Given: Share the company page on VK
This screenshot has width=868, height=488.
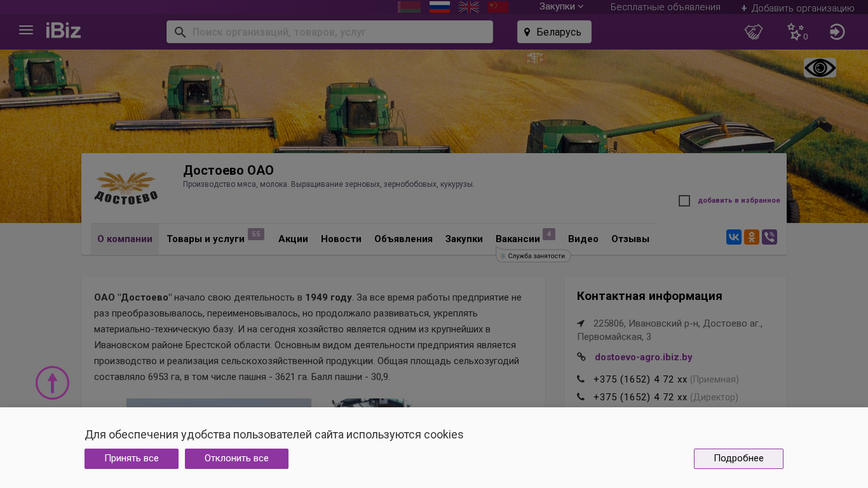Looking at the screenshot, I should [x=734, y=237].
